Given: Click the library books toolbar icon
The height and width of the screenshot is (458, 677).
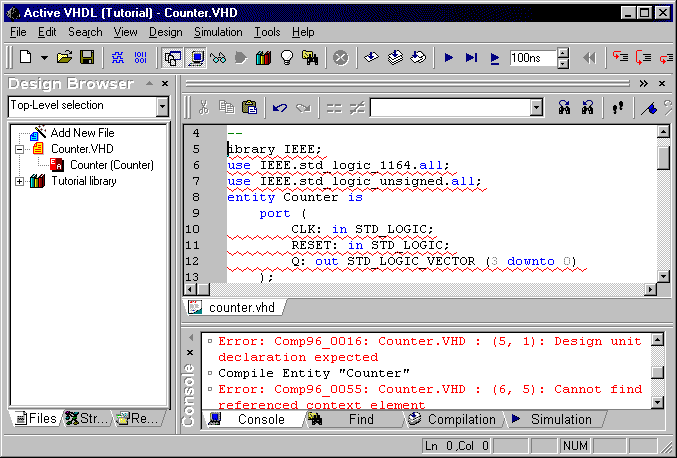Looking at the screenshot, I should 264,58.
